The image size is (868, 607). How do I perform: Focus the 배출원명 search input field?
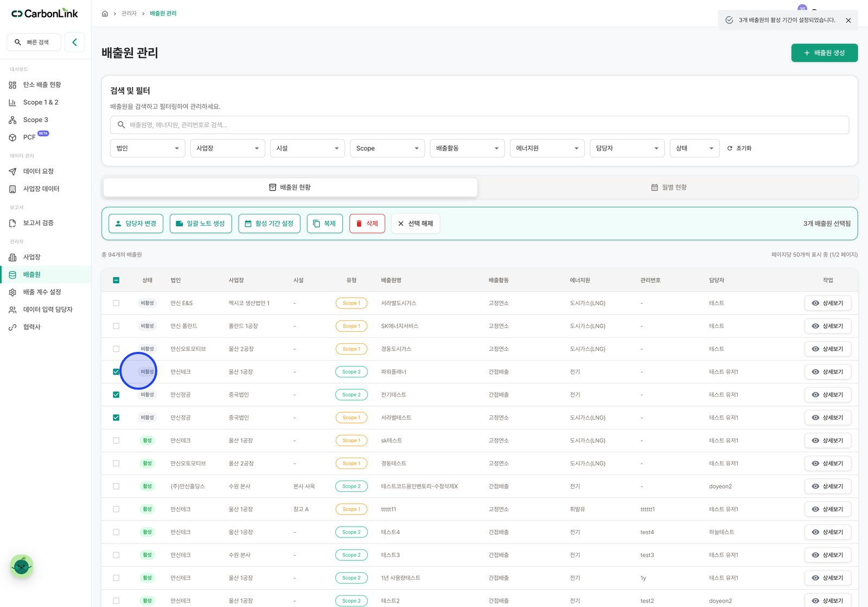(480, 125)
